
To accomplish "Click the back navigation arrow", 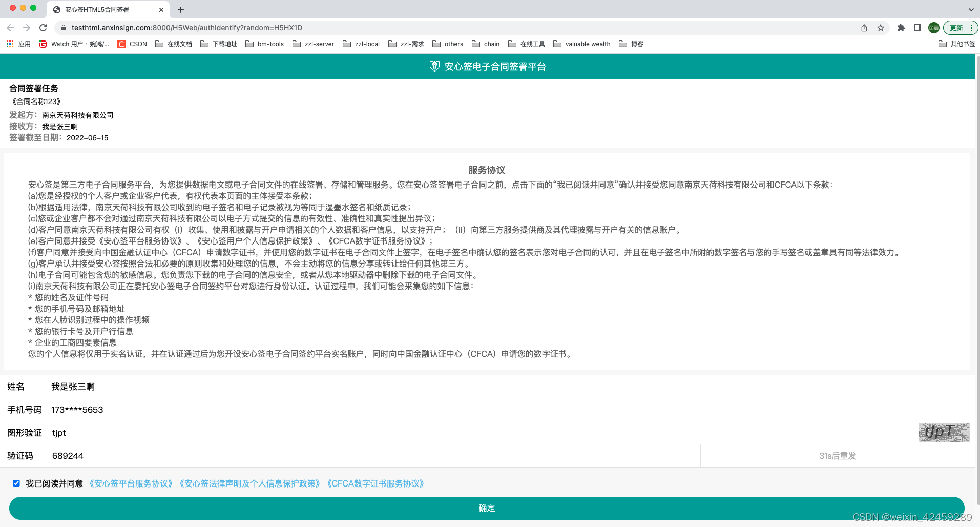I will (10, 28).
